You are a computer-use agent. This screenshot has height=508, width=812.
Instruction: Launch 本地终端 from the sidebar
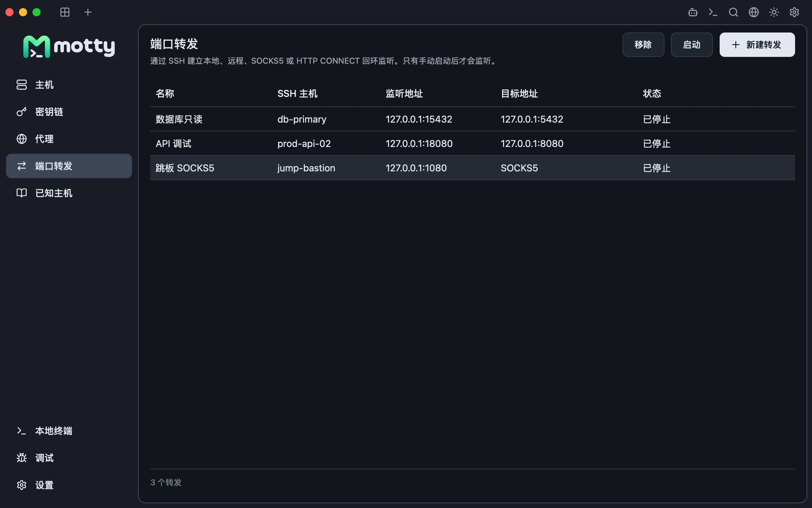tap(69, 431)
